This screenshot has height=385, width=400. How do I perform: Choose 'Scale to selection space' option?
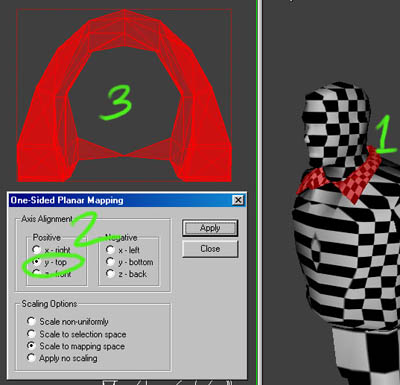click(x=31, y=334)
